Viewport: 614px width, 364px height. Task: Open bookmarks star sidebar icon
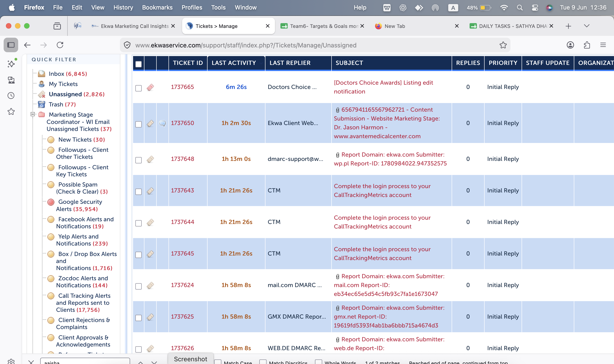pyautogui.click(x=11, y=112)
